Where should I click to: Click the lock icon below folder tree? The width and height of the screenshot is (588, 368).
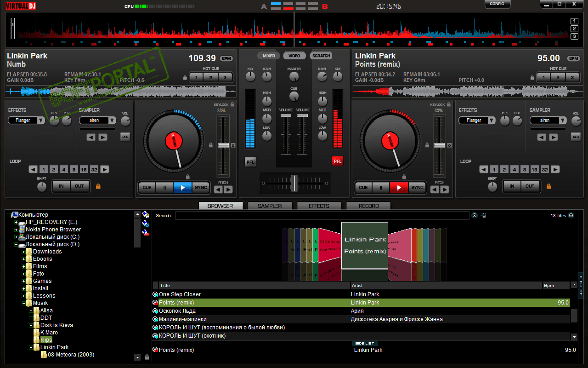(x=147, y=357)
